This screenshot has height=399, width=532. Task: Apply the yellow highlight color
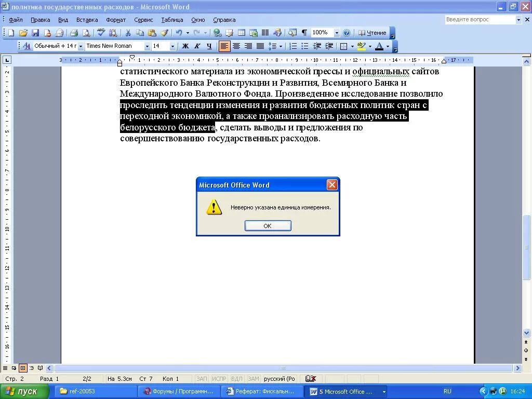(362, 46)
